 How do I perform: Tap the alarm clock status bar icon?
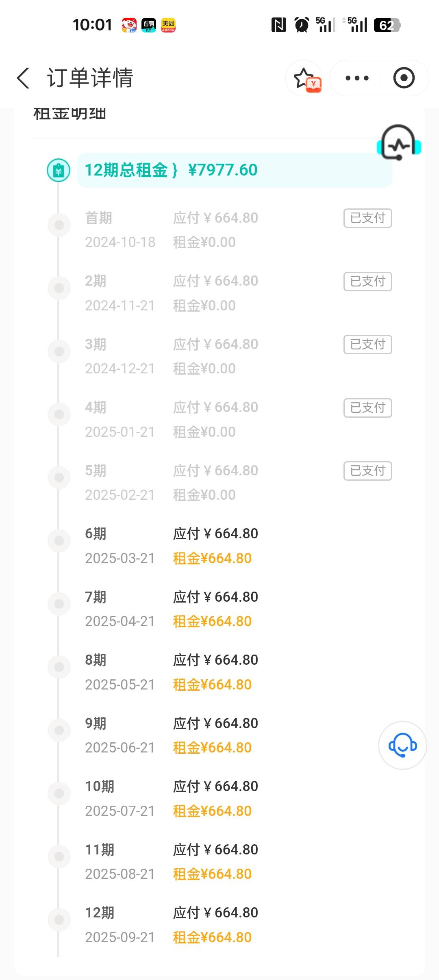click(302, 25)
